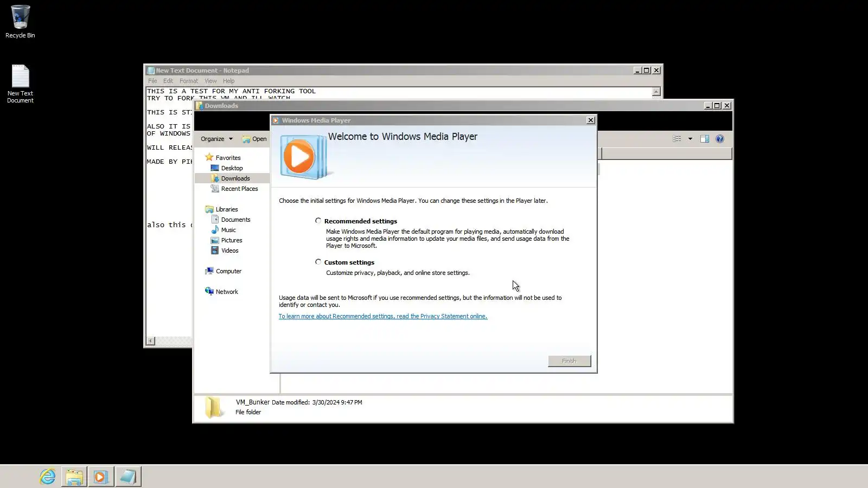Open Notepad Help menu
The height and width of the screenshot is (488, 868).
point(228,81)
